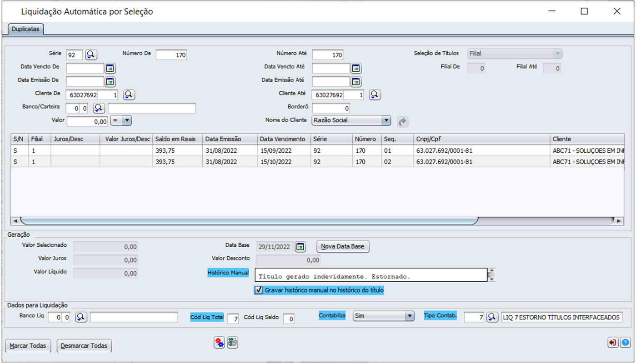Viewport: 636px width, 364px height.
Task: Click the red exit door icon
Action: [x=613, y=343]
